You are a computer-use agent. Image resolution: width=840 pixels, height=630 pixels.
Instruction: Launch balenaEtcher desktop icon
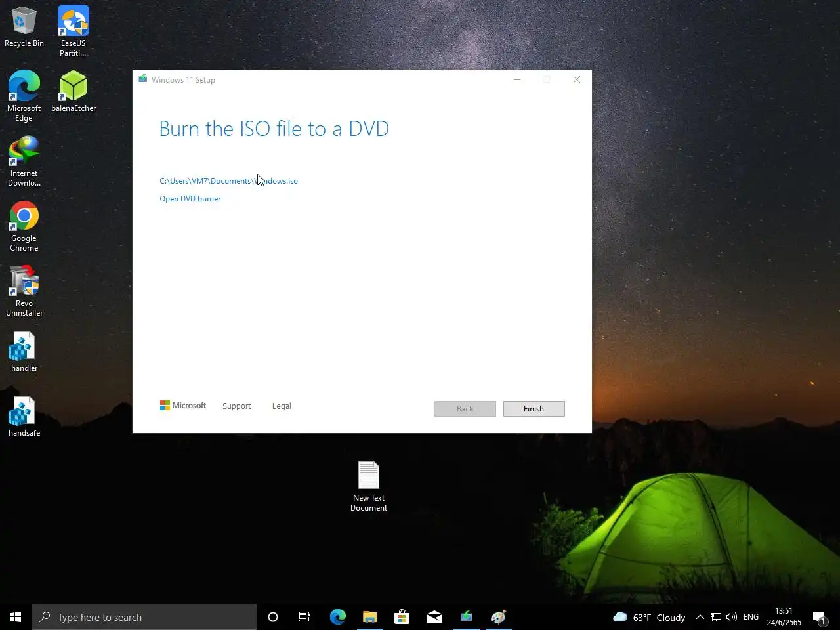[x=73, y=91]
